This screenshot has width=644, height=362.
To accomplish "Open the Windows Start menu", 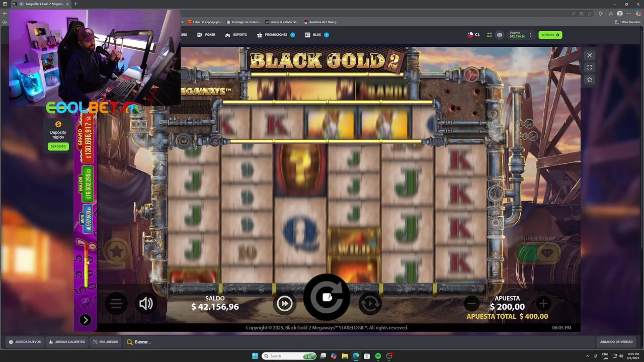I will click(255, 356).
